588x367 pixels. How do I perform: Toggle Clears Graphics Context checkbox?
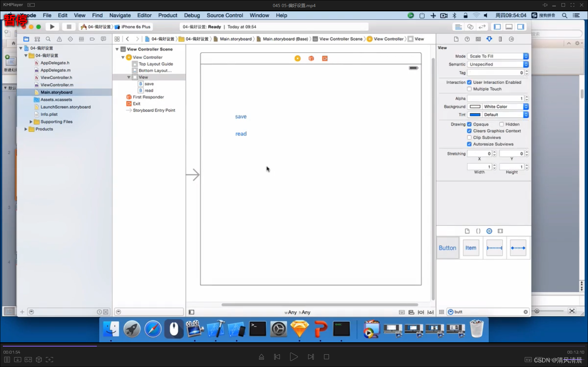coord(469,131)
